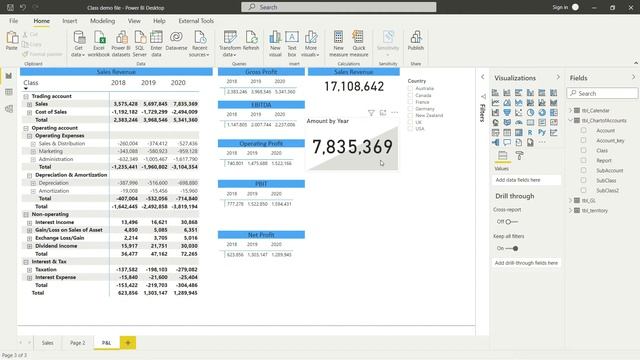
Task: Expand the Sales row in matrix
Action: [29, 104]
